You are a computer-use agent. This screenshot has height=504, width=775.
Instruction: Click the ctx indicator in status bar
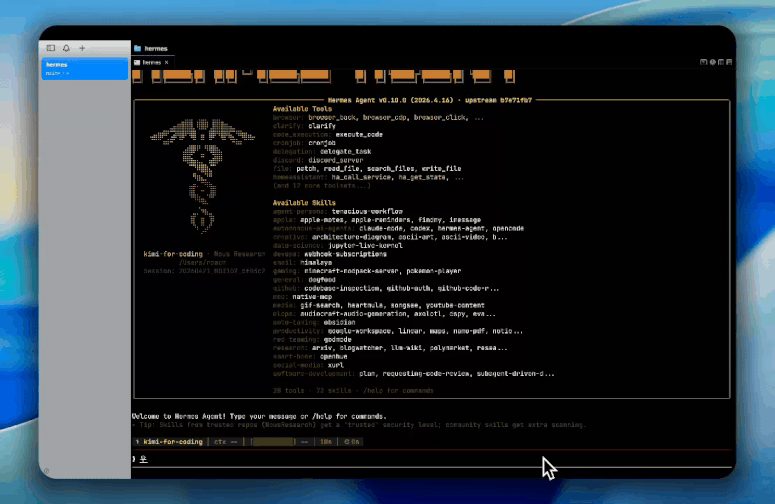226,442
